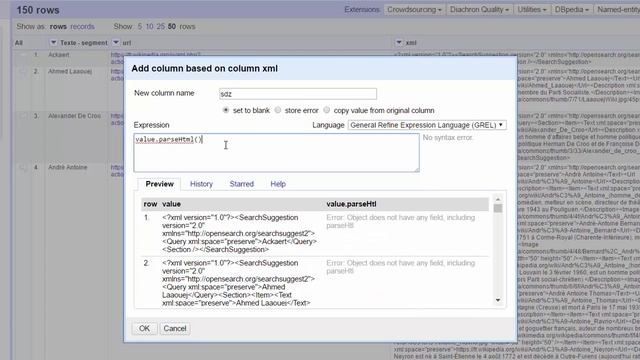Viewport: 640px width, 360px height.
Task: Click the preview scrollbar down arrow
Action: click(x=498, y=300)
